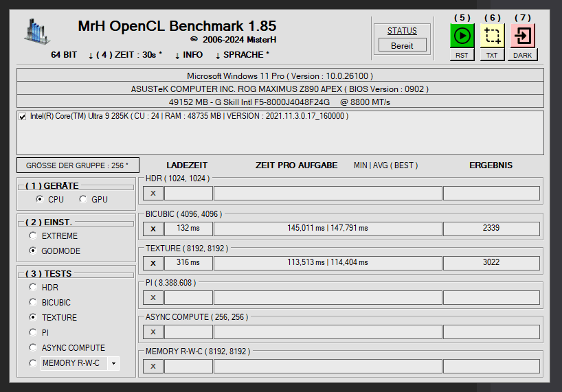Click the RST button
Screen dimensions: 562x392
coord(462,55)
